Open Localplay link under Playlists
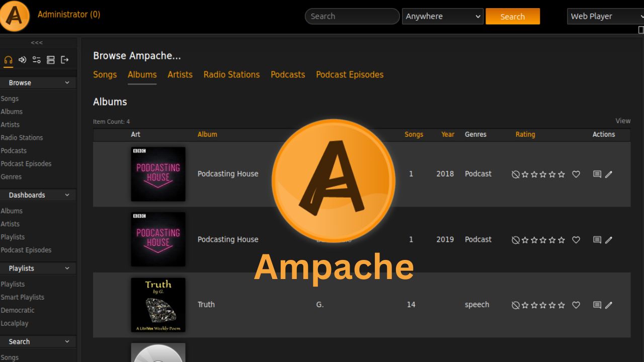Image resolution: width=644 pixels, height=362 pixels. (15, 323)
